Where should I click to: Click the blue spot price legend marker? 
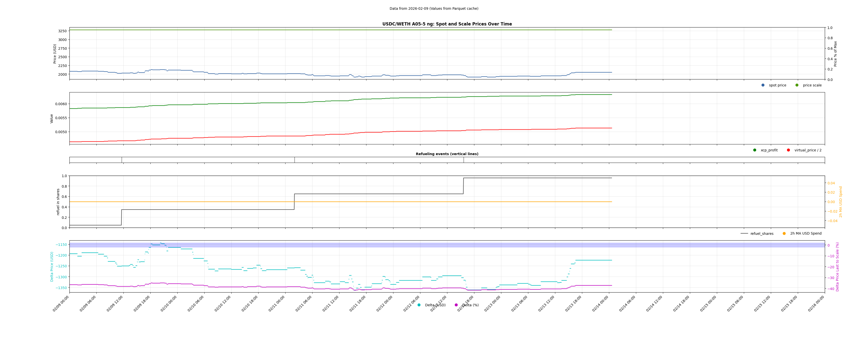click(x=763, y=85)
